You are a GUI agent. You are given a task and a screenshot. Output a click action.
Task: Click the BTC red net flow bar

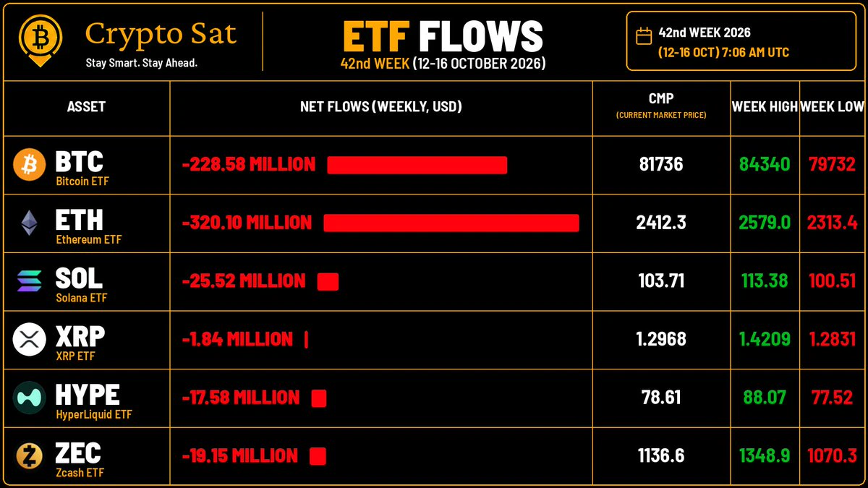tap(417, 166)
